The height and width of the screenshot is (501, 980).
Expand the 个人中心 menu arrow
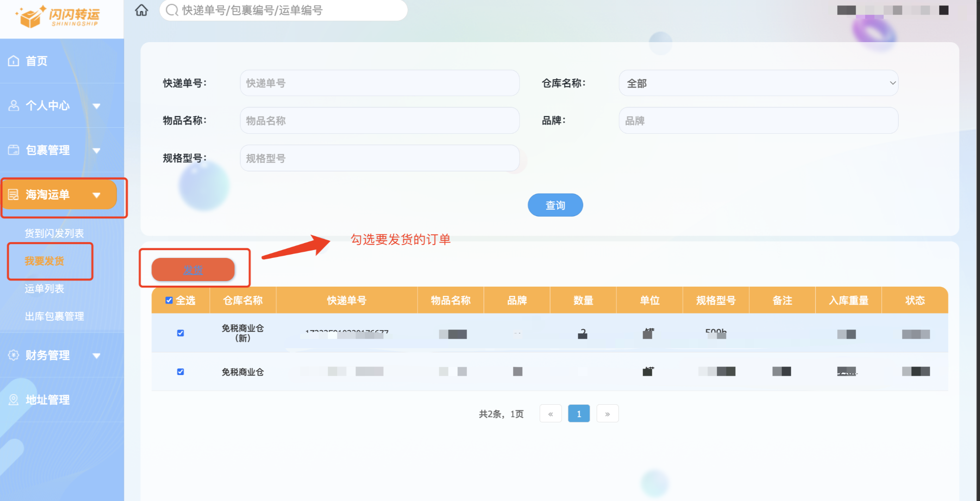[96, 106]
